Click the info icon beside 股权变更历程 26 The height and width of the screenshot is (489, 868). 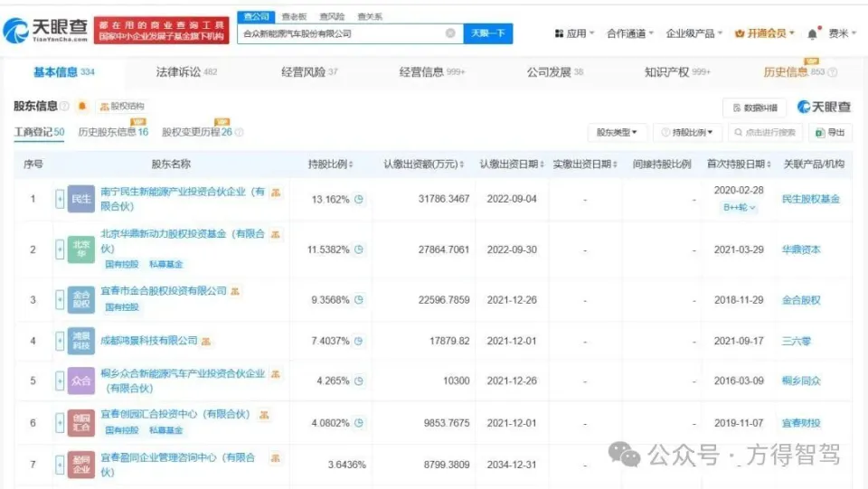(x=239, y=132)
